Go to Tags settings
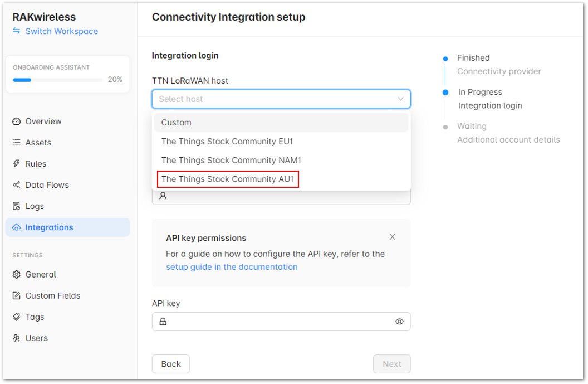The height and width of the screenshot is (384, 588). (x=67, y=317)
